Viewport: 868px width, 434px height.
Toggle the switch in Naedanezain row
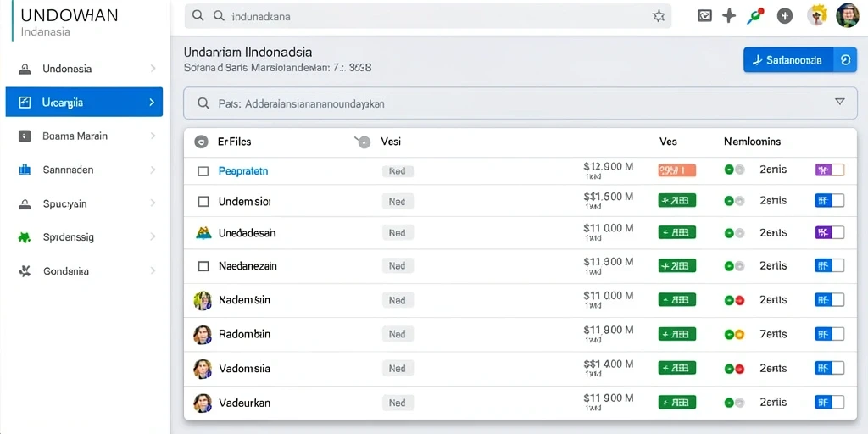(x=829, y=265)
